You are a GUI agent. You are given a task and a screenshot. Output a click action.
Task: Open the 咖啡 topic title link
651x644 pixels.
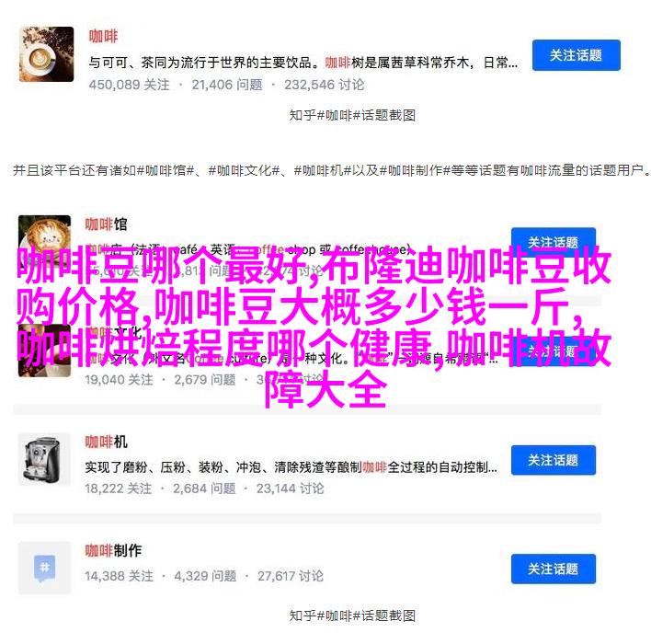[x=103, y=36]
